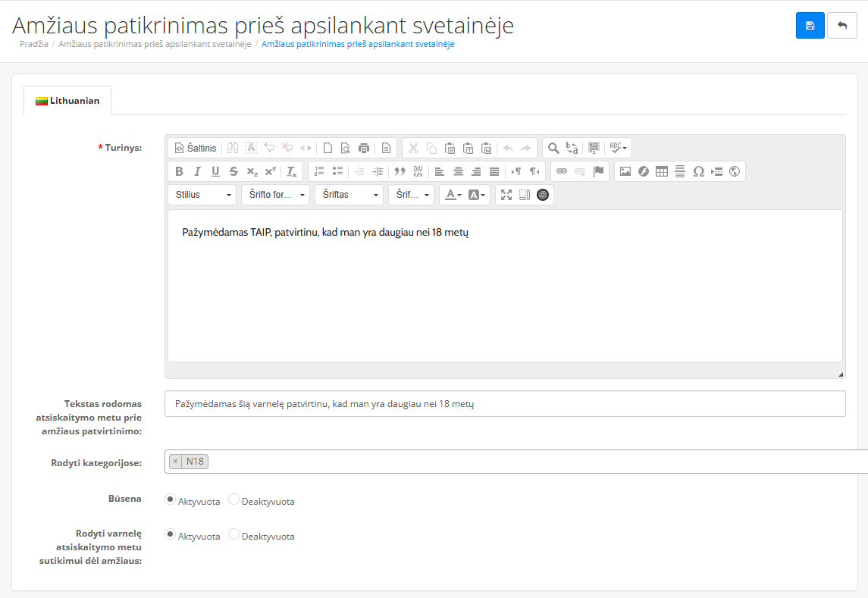Set Būsena to Deaktyvuota

click(234, 500)
